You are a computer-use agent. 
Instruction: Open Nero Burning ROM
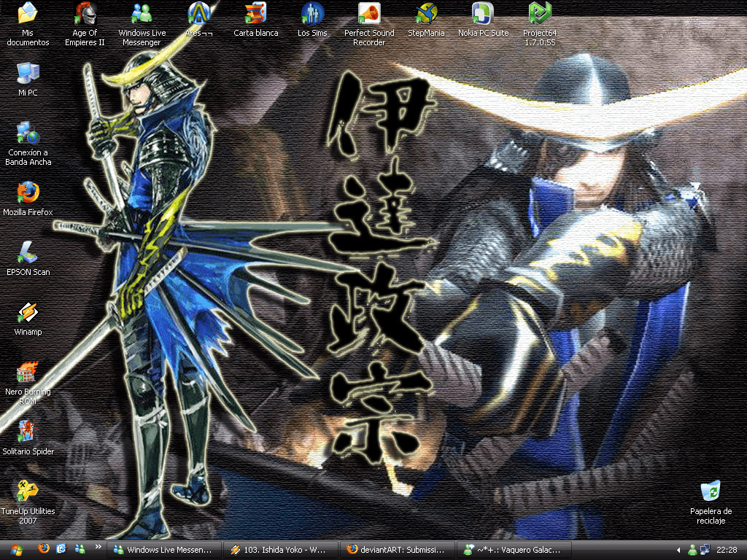tap(28, 372)
